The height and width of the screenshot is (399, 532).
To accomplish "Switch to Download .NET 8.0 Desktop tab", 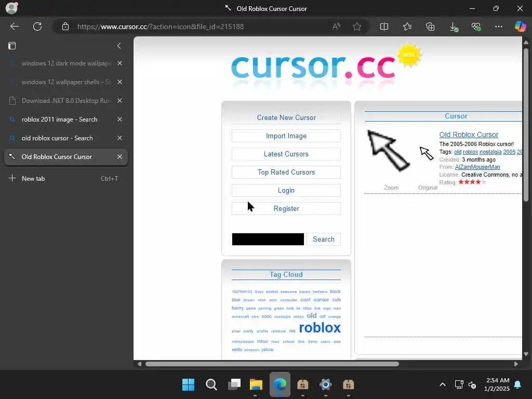I will pyautogui.click(x=66, y=100).
